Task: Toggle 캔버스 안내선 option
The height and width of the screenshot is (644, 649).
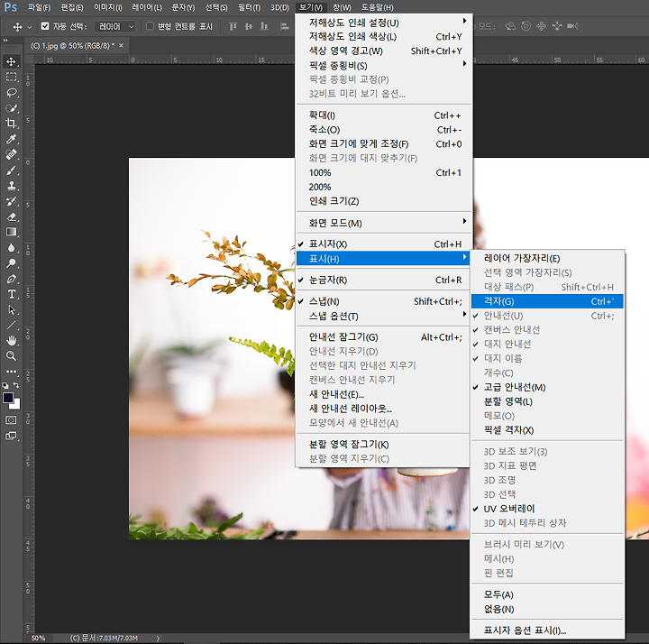Action: [547, 329]
